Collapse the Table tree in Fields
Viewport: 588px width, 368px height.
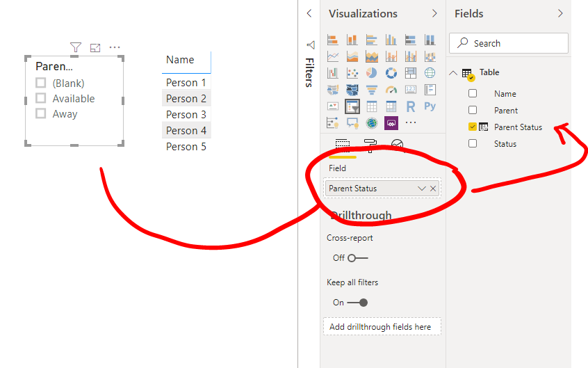point(453,73)
